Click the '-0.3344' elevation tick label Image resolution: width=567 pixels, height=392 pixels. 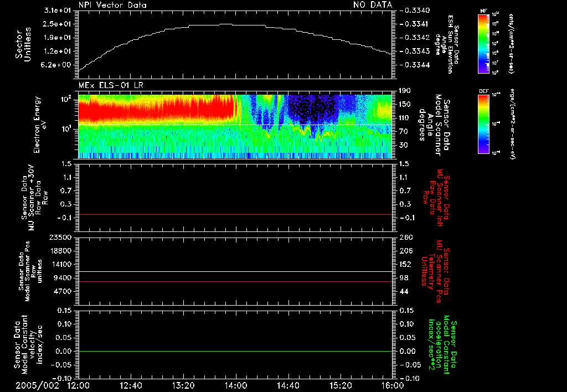point(415,65)
